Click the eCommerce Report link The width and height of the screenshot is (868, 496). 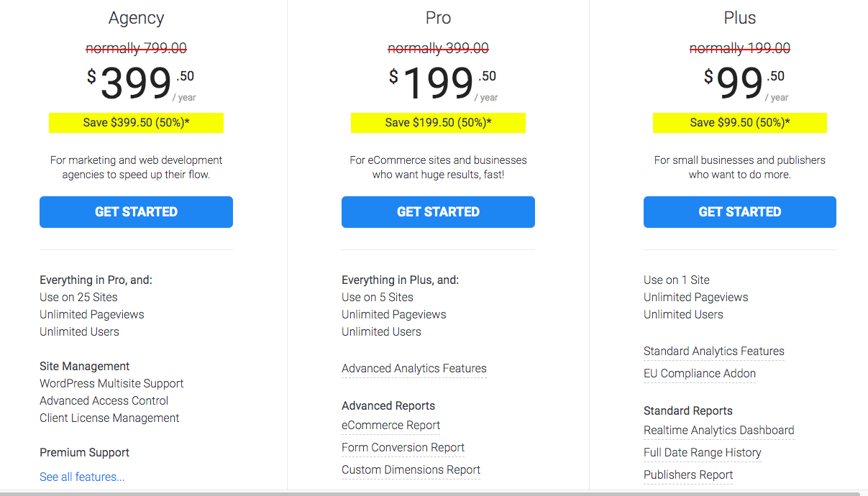pos(390,426)
